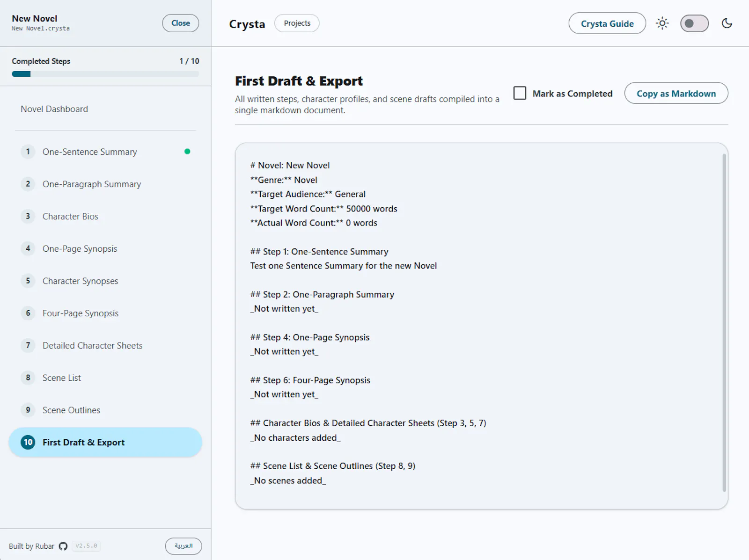Open Scene List step
This screenshot has width=749, height=560.
pos(105,378)
